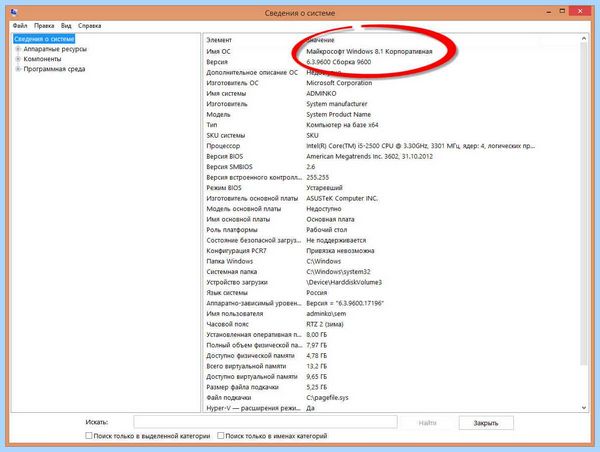Select Компоненты tree item
Image resolution: width=600 pixels, height=452 pixels.
point(42,59)
